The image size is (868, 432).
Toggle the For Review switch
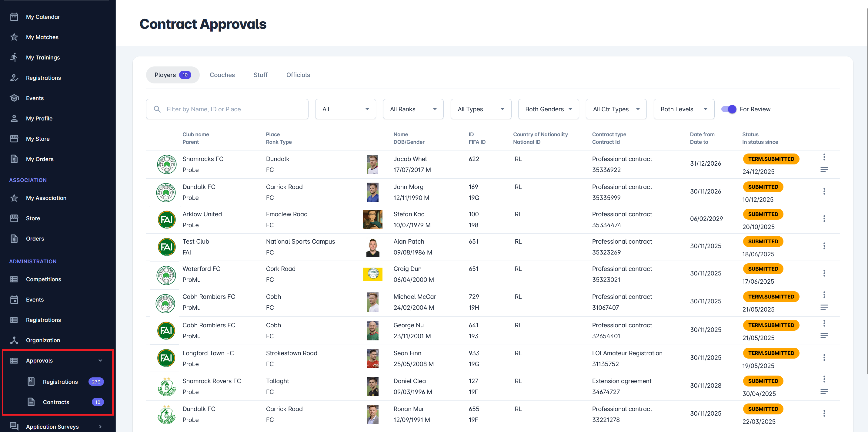[x=729, y=109]
